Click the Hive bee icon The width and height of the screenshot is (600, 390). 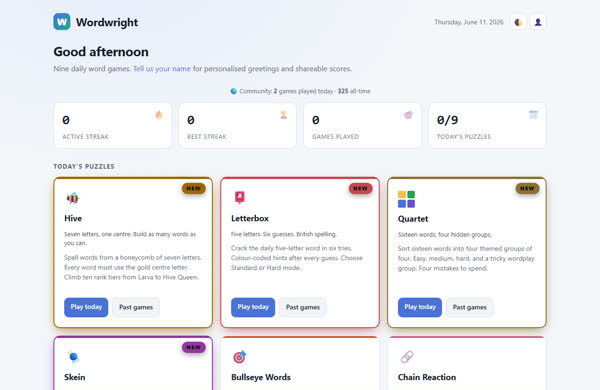pyautogui.click(x=73, y=198)
